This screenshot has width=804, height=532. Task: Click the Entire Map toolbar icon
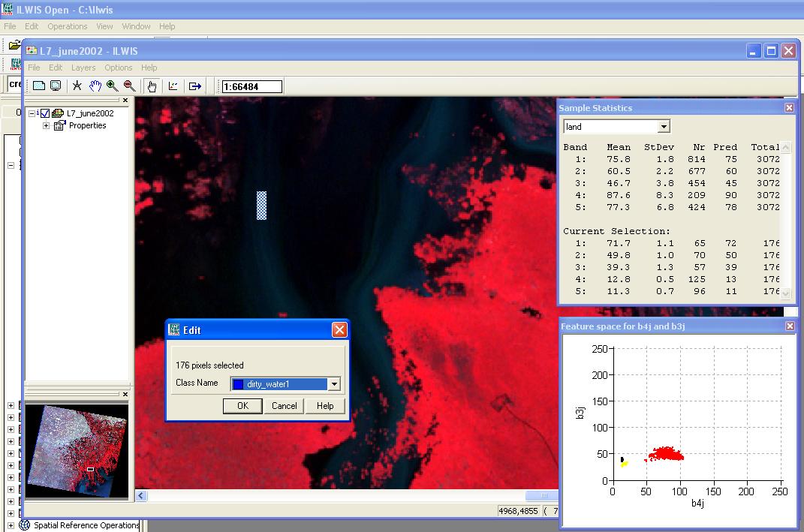39,86
